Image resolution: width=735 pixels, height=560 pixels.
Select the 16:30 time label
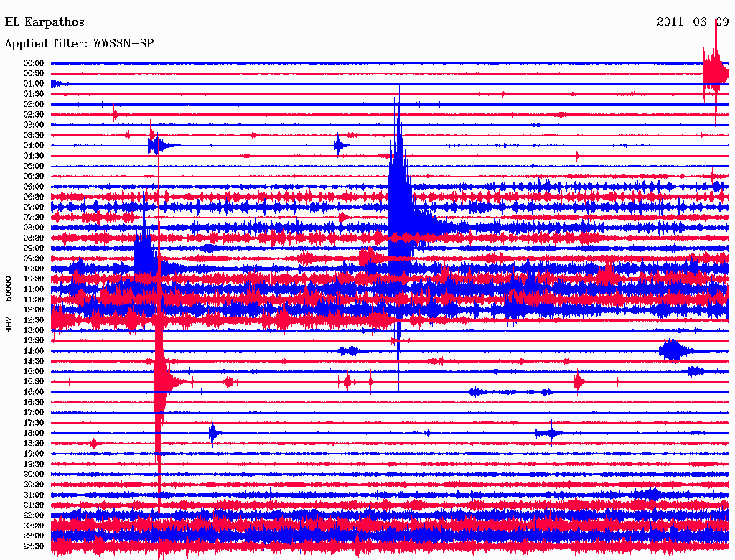click(x=33, y=403)
